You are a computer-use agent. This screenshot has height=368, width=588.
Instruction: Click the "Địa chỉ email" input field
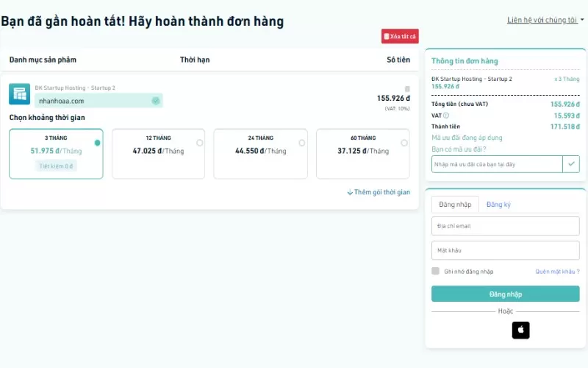[x=505, y=226]
